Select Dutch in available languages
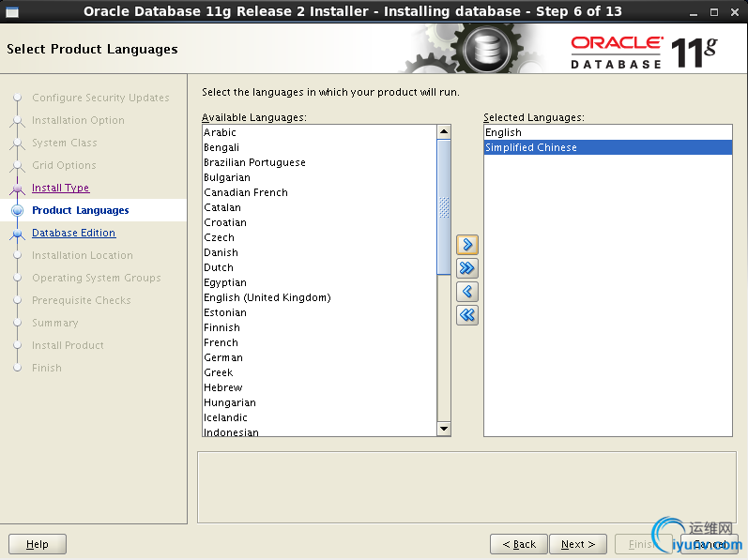The height and width of the screenshot is (560, 748). (x=319, y=268)
